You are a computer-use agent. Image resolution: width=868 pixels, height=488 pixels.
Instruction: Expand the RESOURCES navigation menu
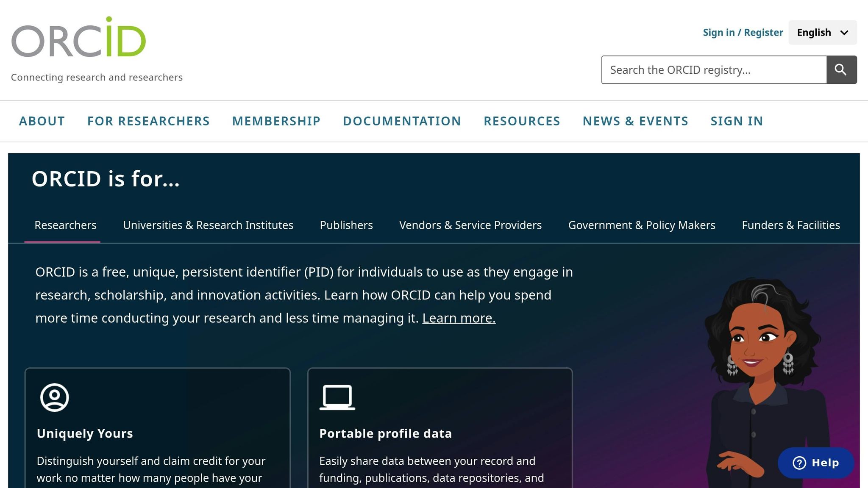pos(522,121)
